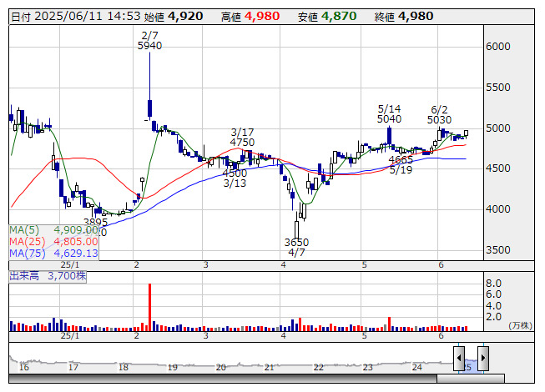Click the 高値 4,980 high value
The height and width of the screenshot is (392, 545).
250,17
